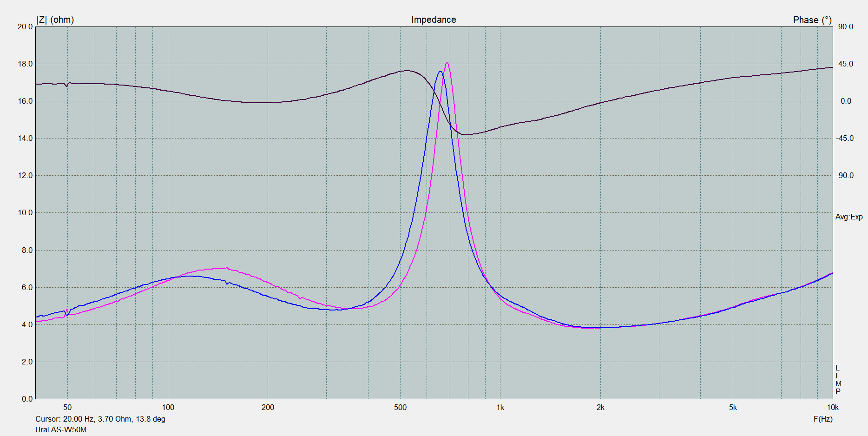The image size is (868, 436).
Task: Click the '6.0' impedance axis value
Action: click(27, 287)
